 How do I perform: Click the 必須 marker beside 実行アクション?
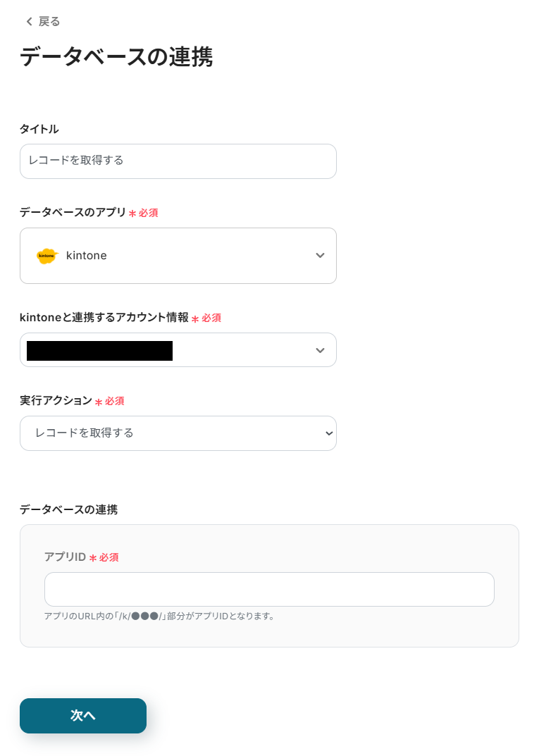click(114, 401)
